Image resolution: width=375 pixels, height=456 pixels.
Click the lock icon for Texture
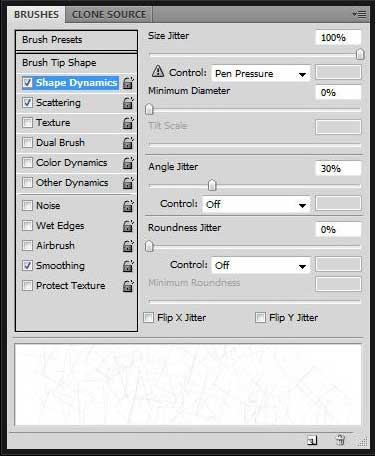pos(128,123)
